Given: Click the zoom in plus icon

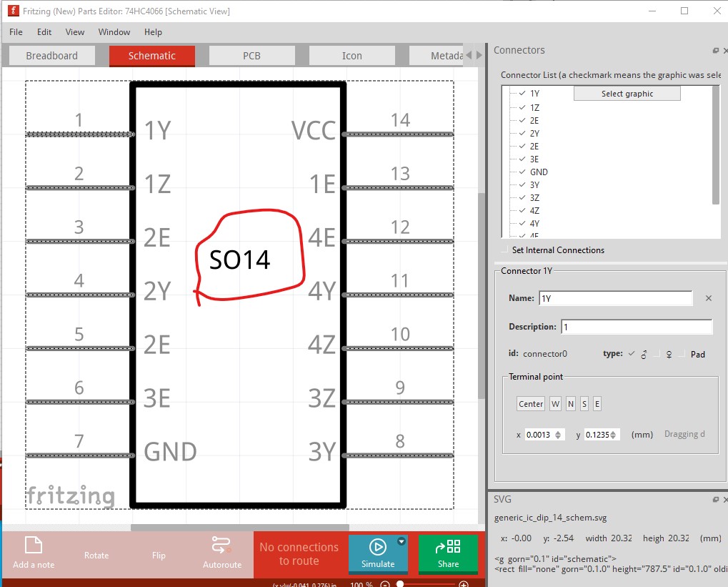Looking at the screenshot, I should click(x=464, y=584).
